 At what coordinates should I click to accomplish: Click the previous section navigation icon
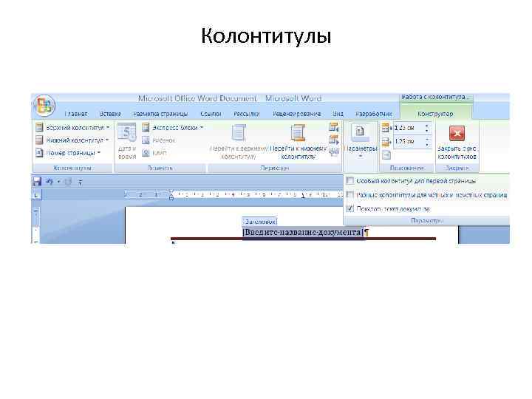click(334, 128)
